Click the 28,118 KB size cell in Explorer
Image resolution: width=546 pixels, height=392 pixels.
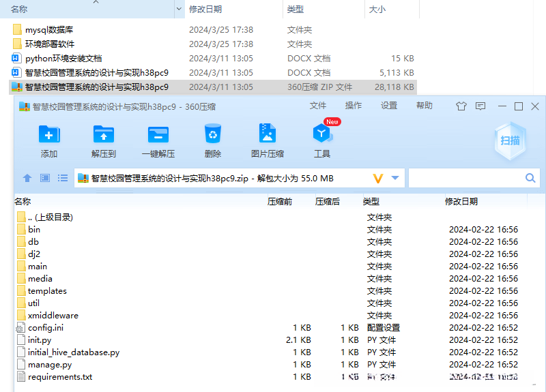tap(394, 87)
